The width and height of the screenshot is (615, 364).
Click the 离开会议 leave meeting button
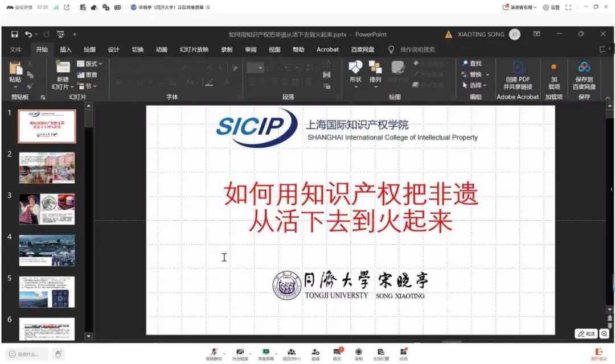(599, 354)
